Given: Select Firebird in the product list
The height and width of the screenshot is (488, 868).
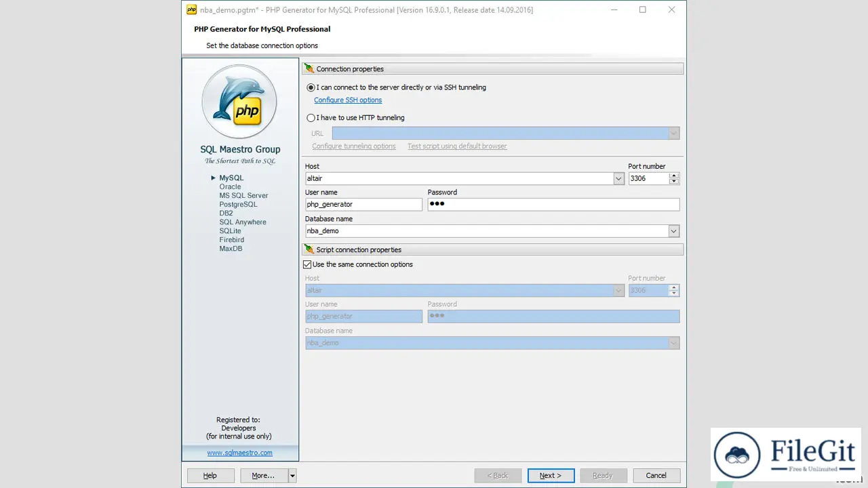Looking at the screenshot, I should pos(231,239).
